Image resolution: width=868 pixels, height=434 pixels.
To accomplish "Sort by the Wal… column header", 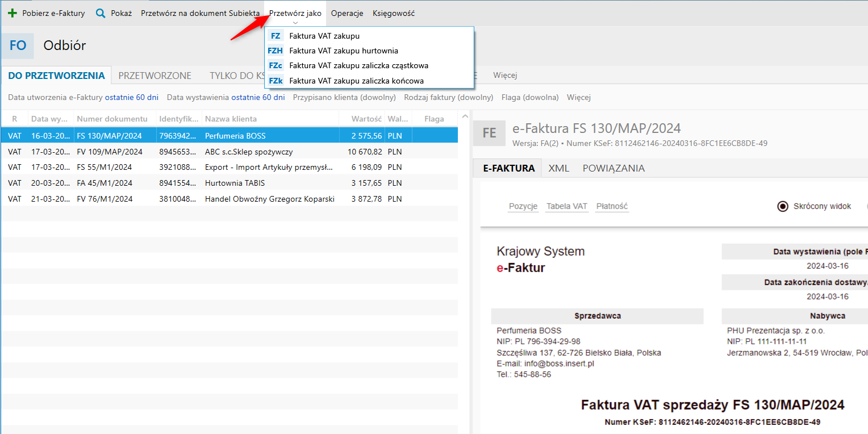I will click(x=398, y=119).
